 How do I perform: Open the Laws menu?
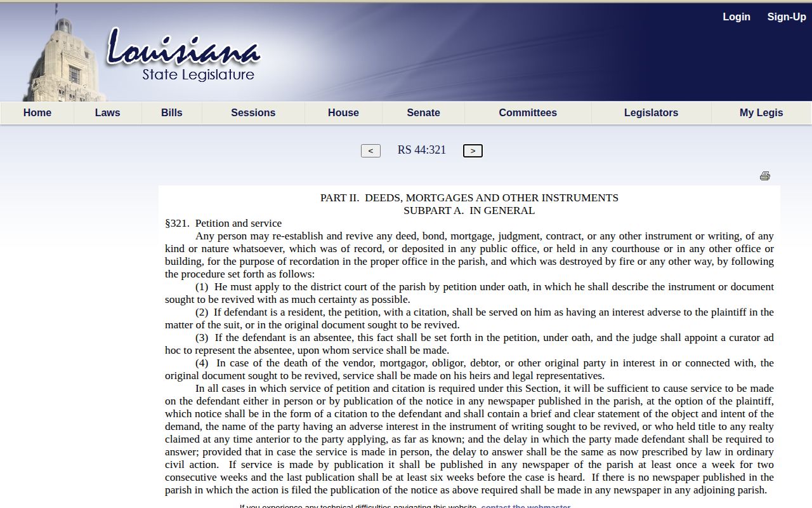[x=108, y=112]
